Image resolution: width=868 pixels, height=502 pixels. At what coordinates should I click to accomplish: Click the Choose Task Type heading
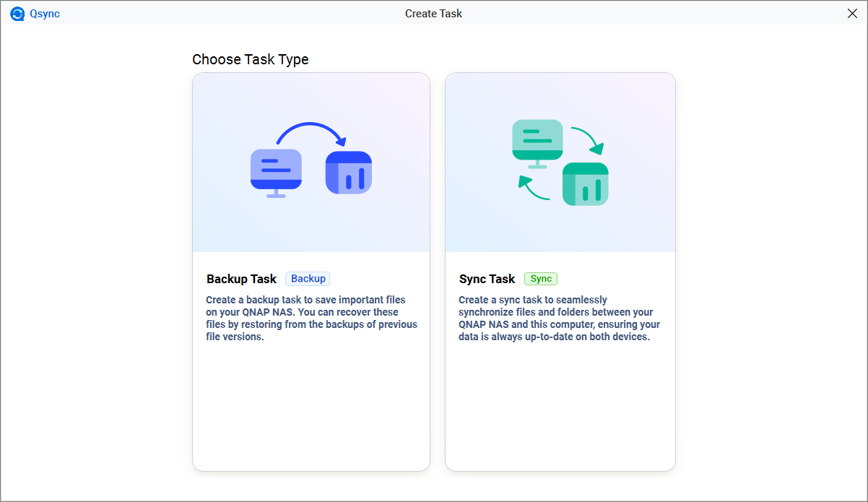click(250, 59)
